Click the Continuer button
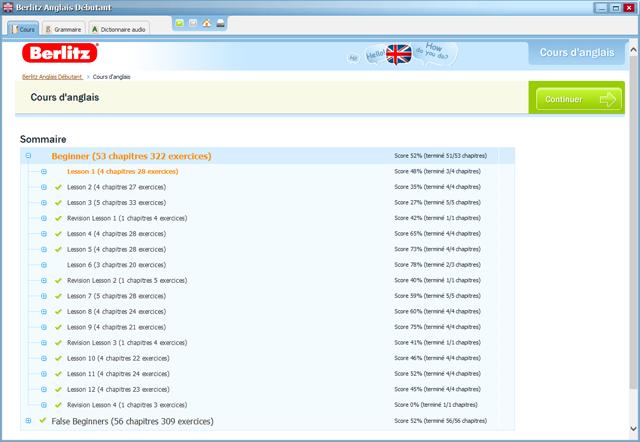The width and height of the screenshot is (640, 442). pos(579,99)
